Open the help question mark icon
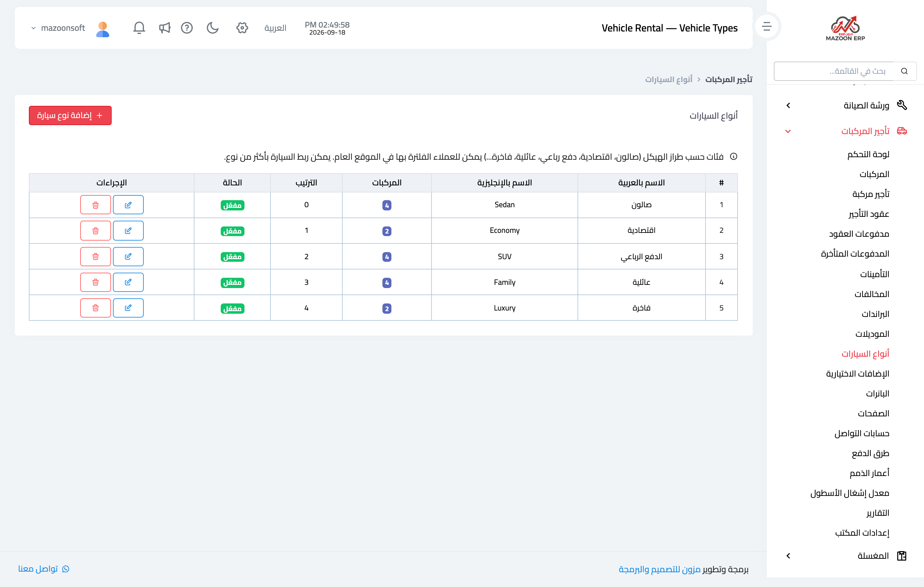924x587 pixels. 187,28
